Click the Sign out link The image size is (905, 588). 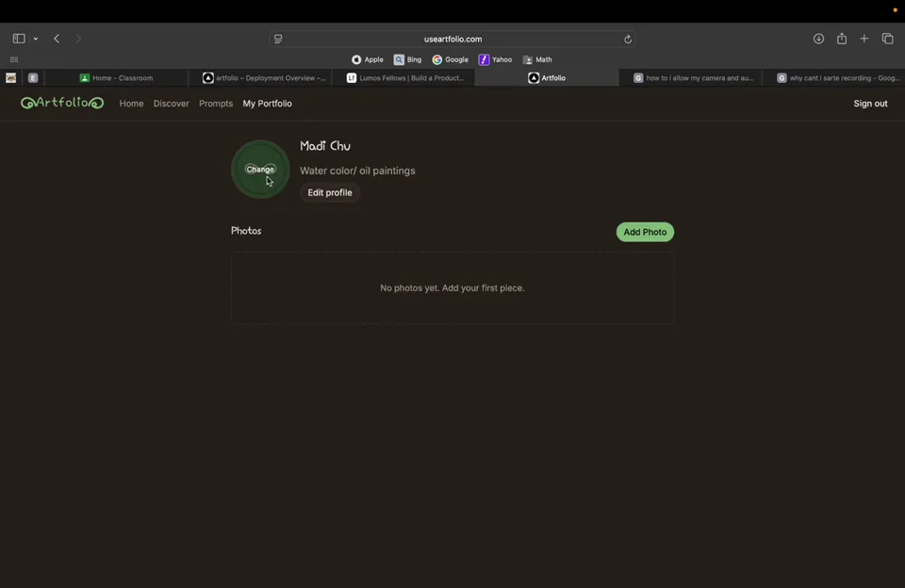click(x=870, y=104)
